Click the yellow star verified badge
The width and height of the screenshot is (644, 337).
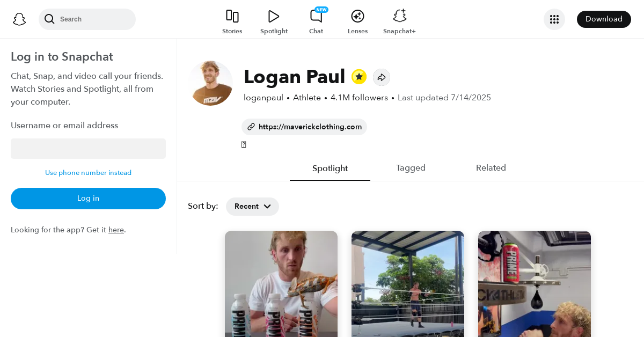359,77
